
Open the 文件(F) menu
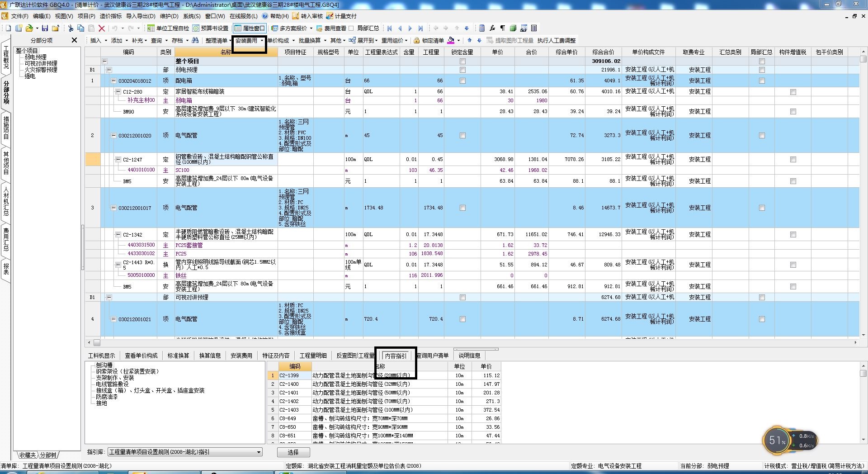pyautogui.click(x=19, y=16)
